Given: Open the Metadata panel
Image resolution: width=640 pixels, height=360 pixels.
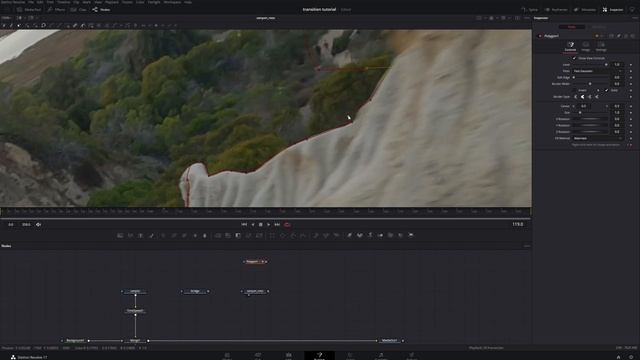Looking at the screenshot, I should pyautogui.click(x=585, y=9).
